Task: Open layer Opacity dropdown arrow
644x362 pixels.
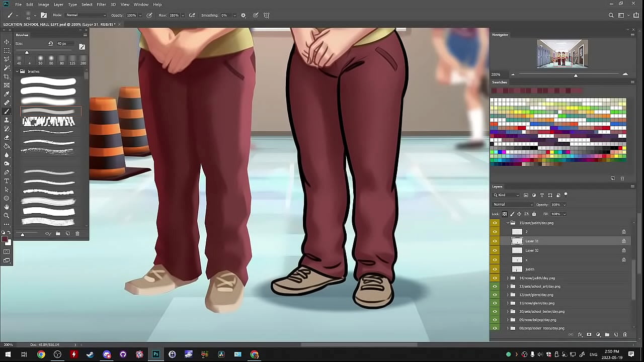Action: (x=565, y=205)
